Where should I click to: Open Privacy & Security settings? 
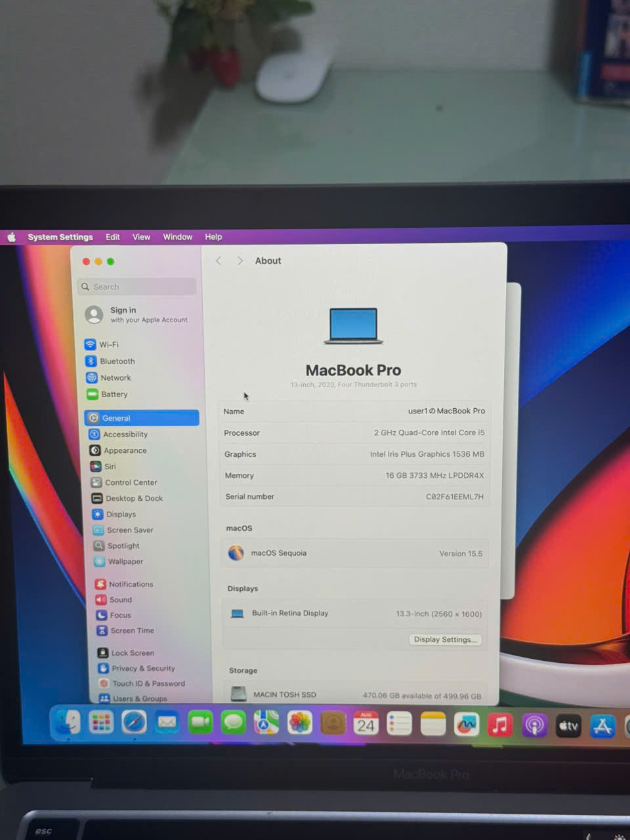pyautogui.click(x=137, y=668)
